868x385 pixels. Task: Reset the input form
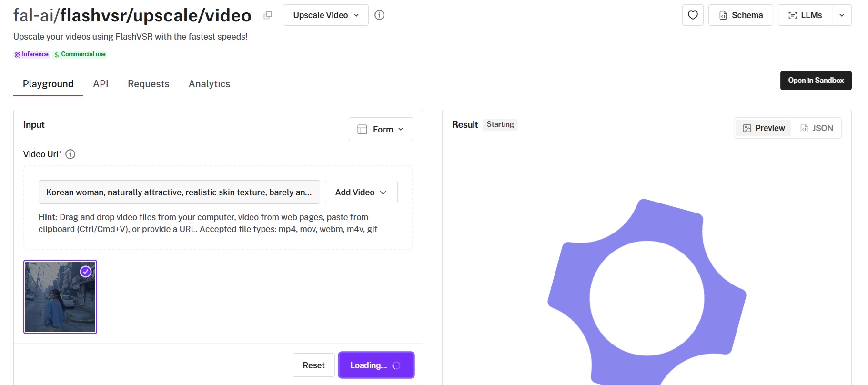[313, 365]
